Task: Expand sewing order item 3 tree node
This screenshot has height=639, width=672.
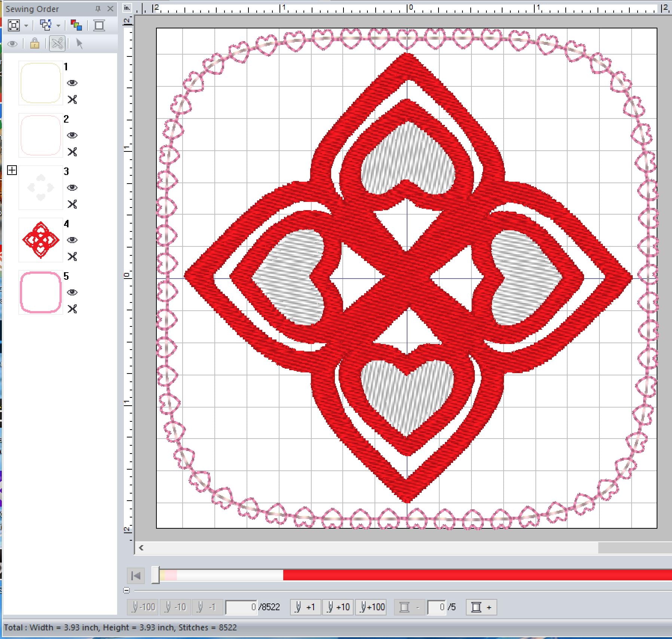Action: pyautogui.click(x=12, y=170)
